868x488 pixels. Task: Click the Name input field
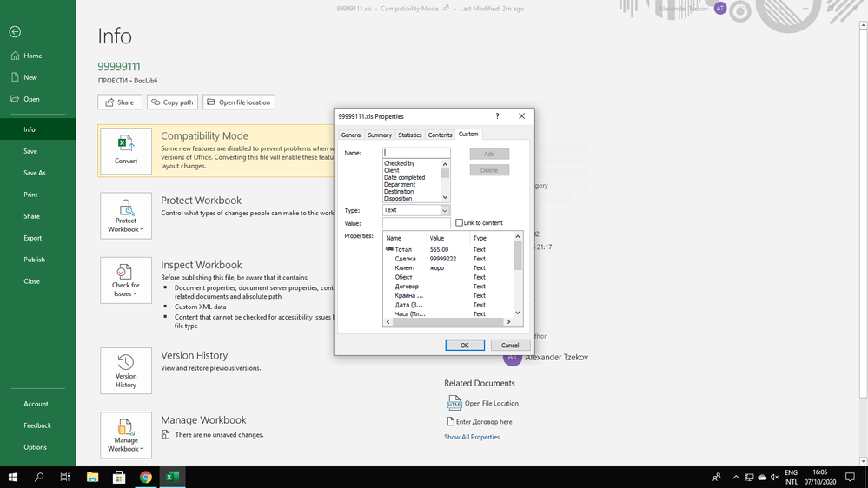coord(416,153)
